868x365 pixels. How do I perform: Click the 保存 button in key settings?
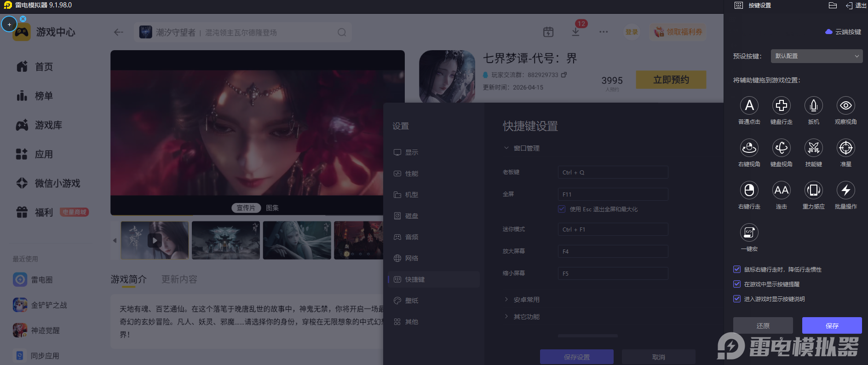[832, 325]
